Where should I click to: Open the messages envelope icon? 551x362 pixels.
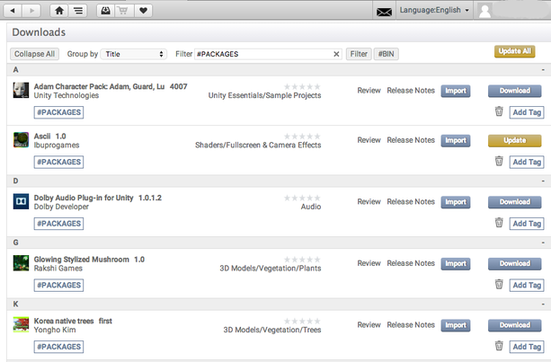click(x=384, y=12)
